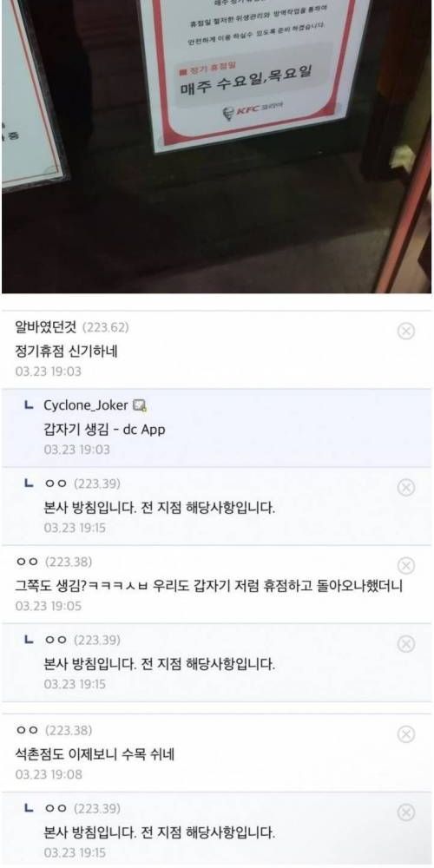Click the gallog icon beside Cyclone_Joker
Screen dimensions: 434x868
click(140, 405)
